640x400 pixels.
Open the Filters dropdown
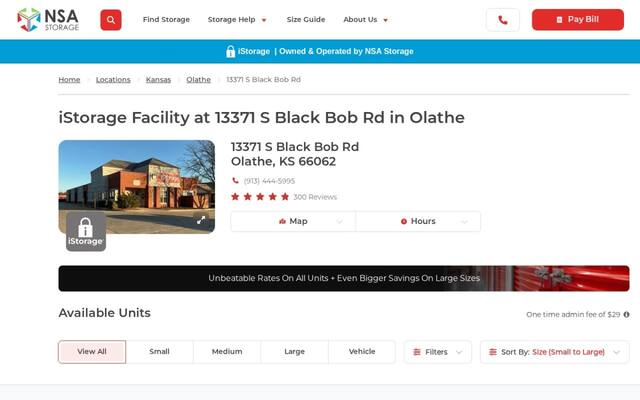[x=438, y=352]
